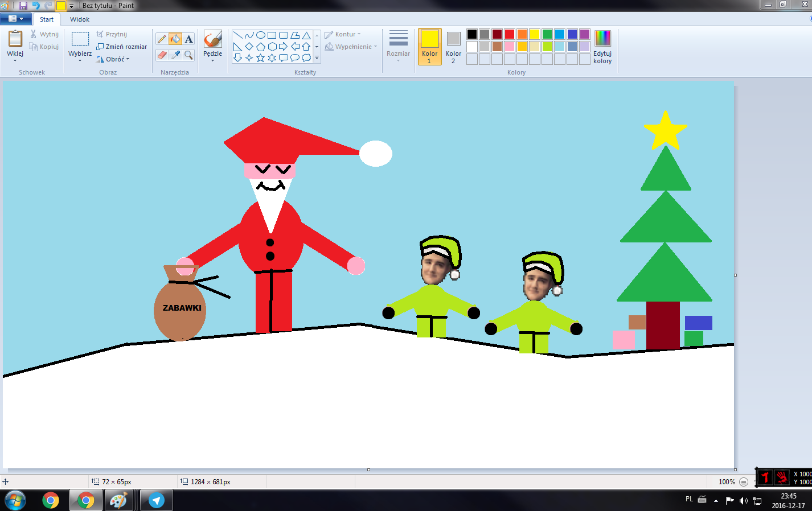Image resolution: width=812 pixels, height=511 pixels.
Task: Choose the Five-point star shape
Action: pyautogui.click(x=261, y=57)
